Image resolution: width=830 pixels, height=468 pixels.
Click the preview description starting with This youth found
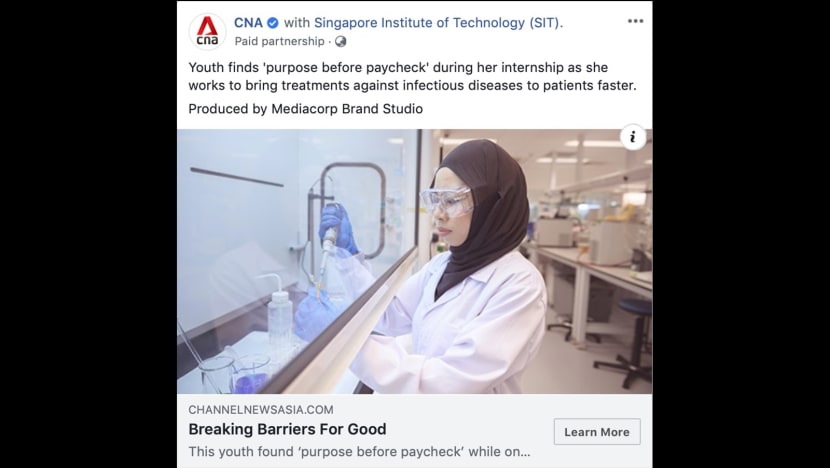tap(359, 452)
